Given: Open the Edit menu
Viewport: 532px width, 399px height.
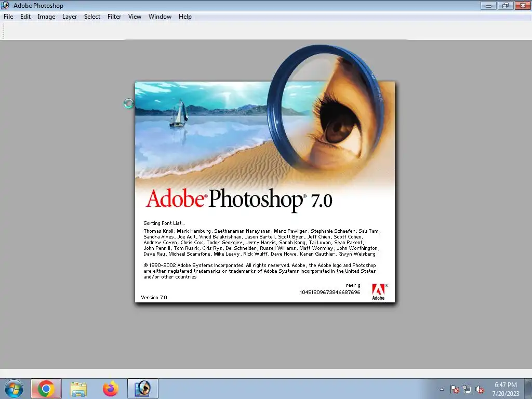Looking at the screenshot, I should [x=25, y=17].
